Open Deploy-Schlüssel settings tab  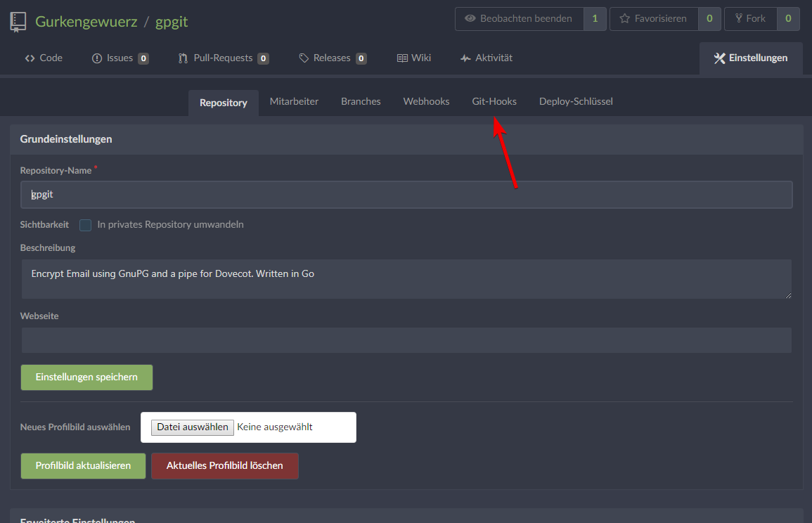(x=576, y=101)
